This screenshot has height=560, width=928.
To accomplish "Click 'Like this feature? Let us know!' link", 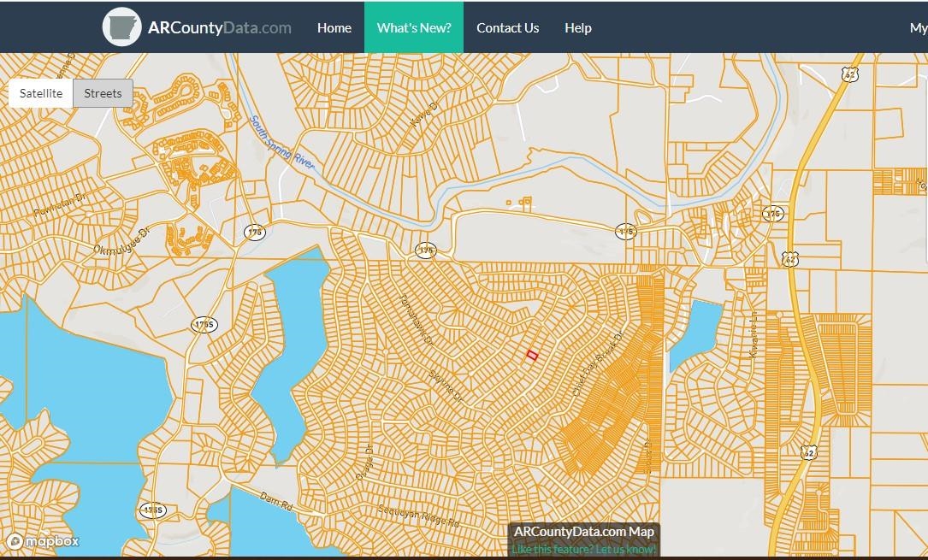I will [x=584, y=549].
